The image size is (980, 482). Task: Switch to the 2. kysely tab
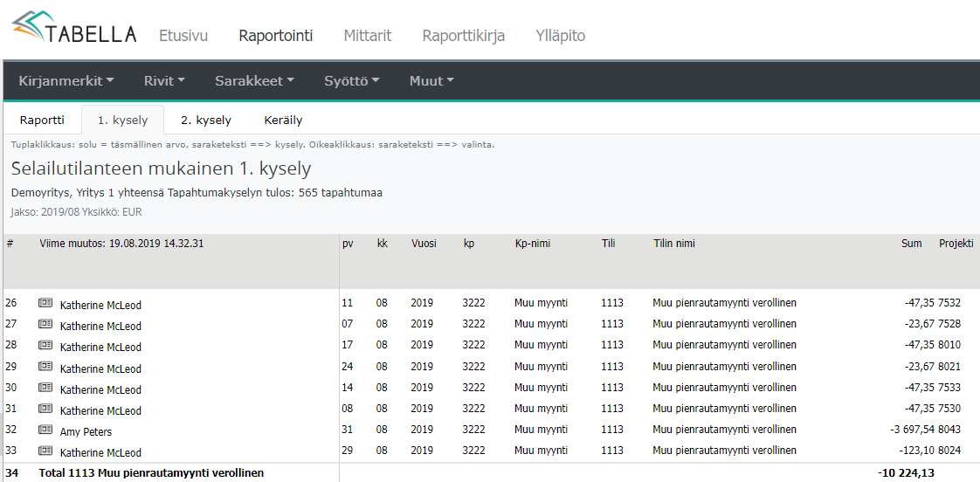(x=206, y=120)
